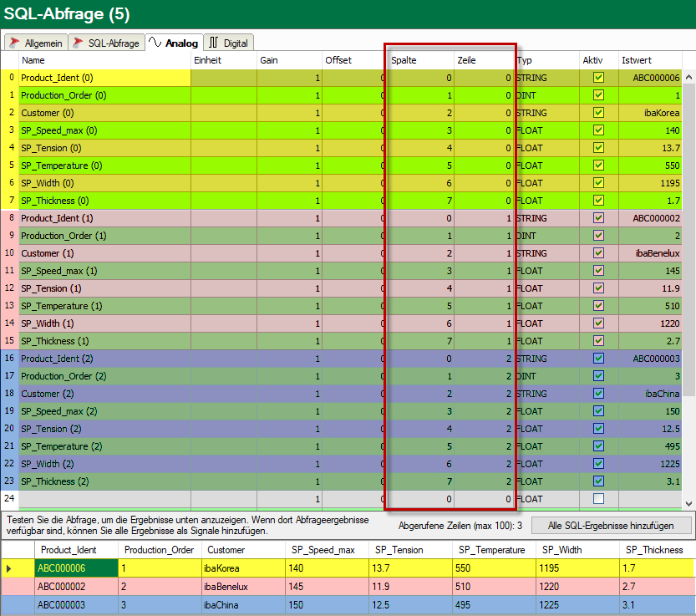Screen dimensions: 696x616
Task: Switch to the SQL-Abfrage tab
Action: 107,43
